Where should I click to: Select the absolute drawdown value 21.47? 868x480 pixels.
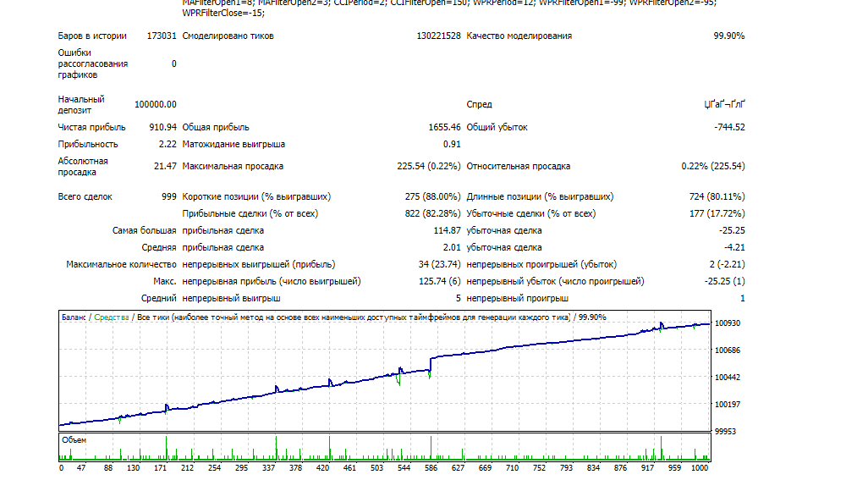pos(165,167)
